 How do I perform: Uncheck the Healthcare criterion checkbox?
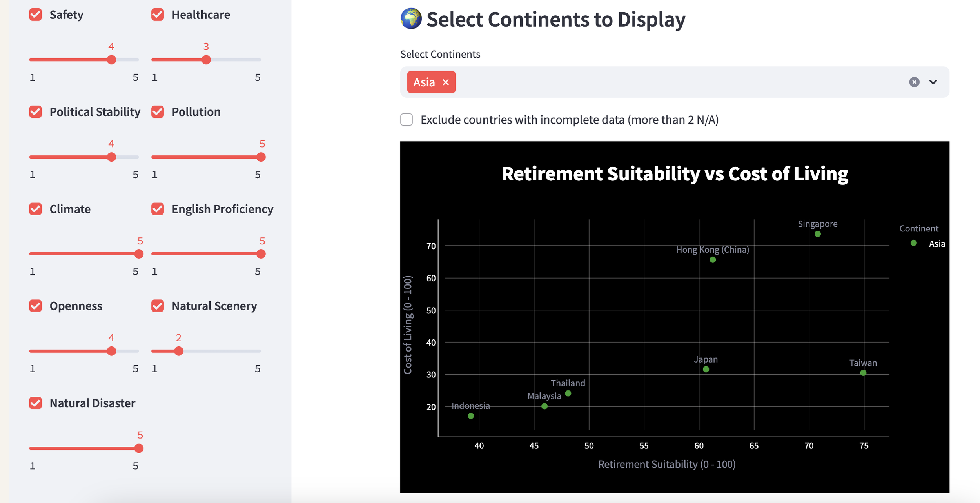point(158,15)
